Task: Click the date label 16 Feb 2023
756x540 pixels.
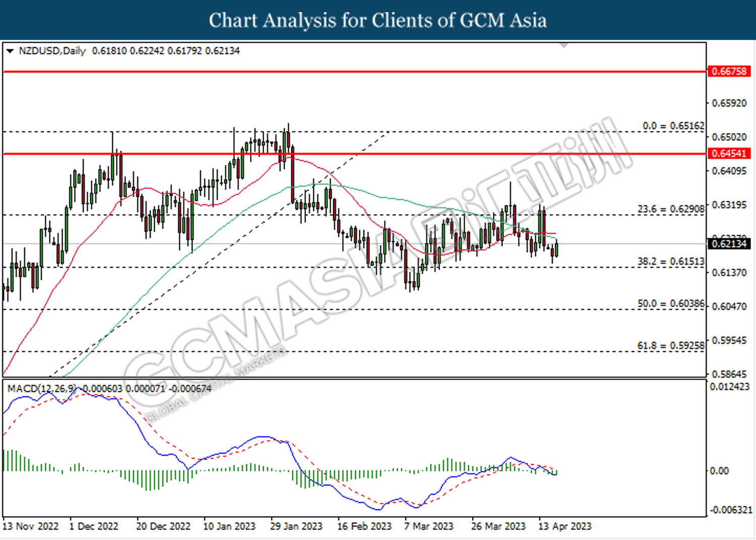Action: tap(364, 526)
